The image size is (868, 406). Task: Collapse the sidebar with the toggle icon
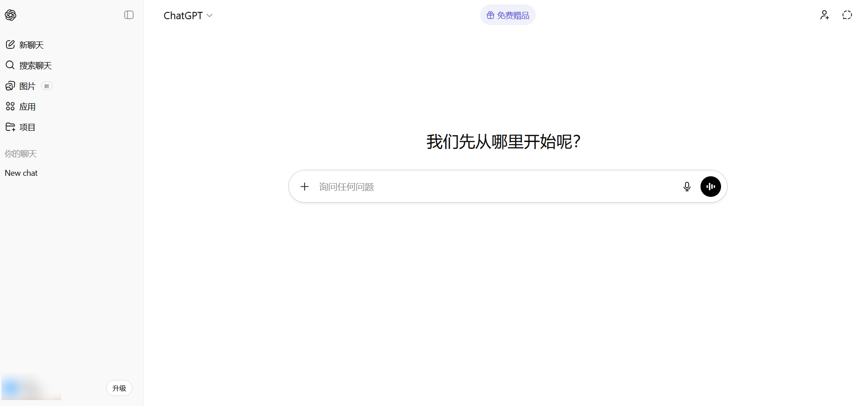coord(129,15)
